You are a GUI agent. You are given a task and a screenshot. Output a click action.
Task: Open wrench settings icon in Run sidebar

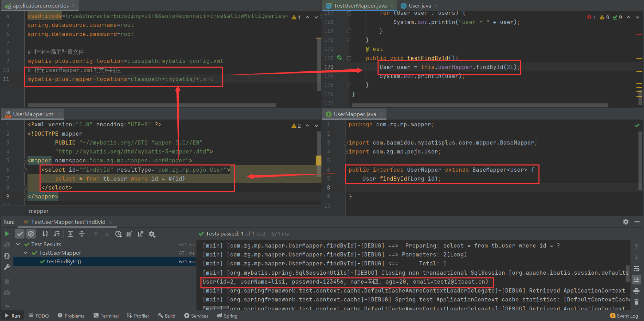click(x=7, y=267)
